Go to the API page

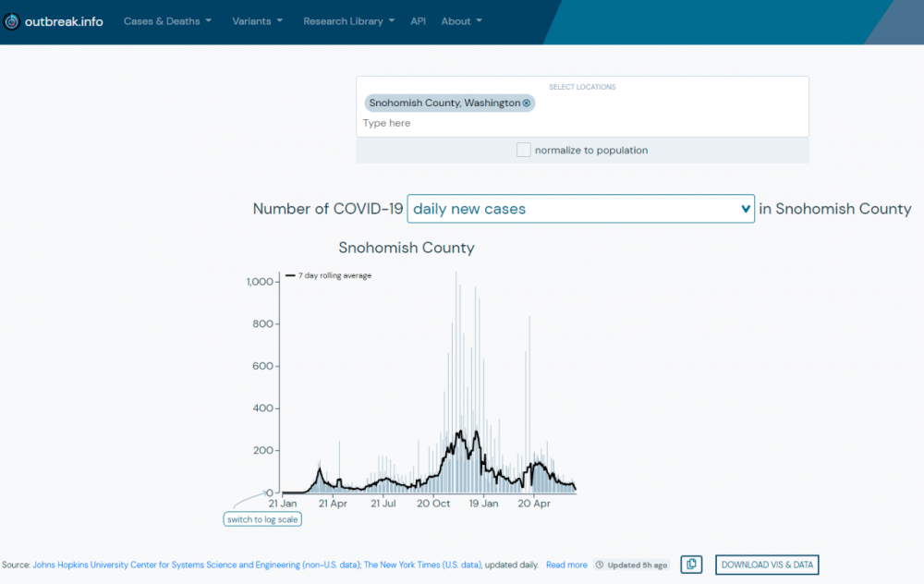(x=419, y=21)
